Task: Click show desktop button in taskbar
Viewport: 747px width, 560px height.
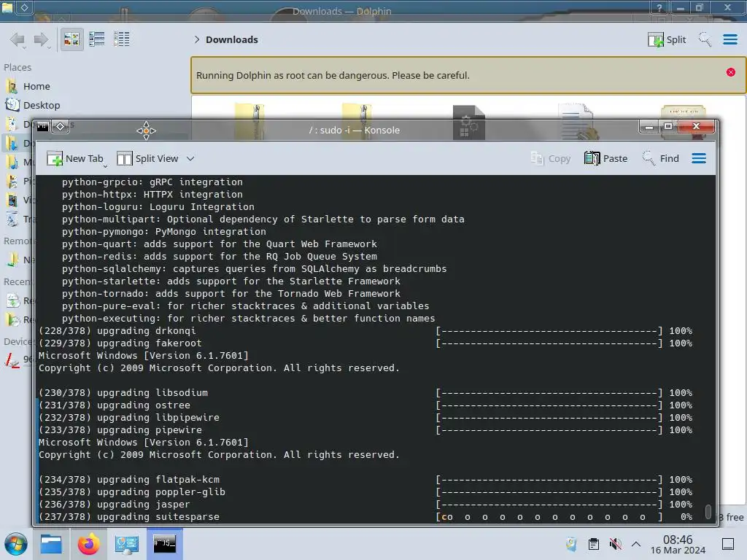Action: coord(728,544)
